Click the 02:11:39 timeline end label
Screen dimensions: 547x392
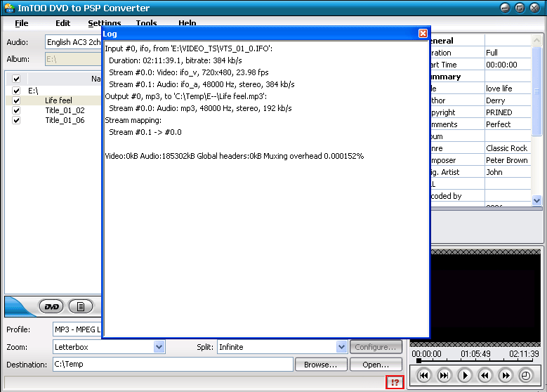click(x=524, y=354)
